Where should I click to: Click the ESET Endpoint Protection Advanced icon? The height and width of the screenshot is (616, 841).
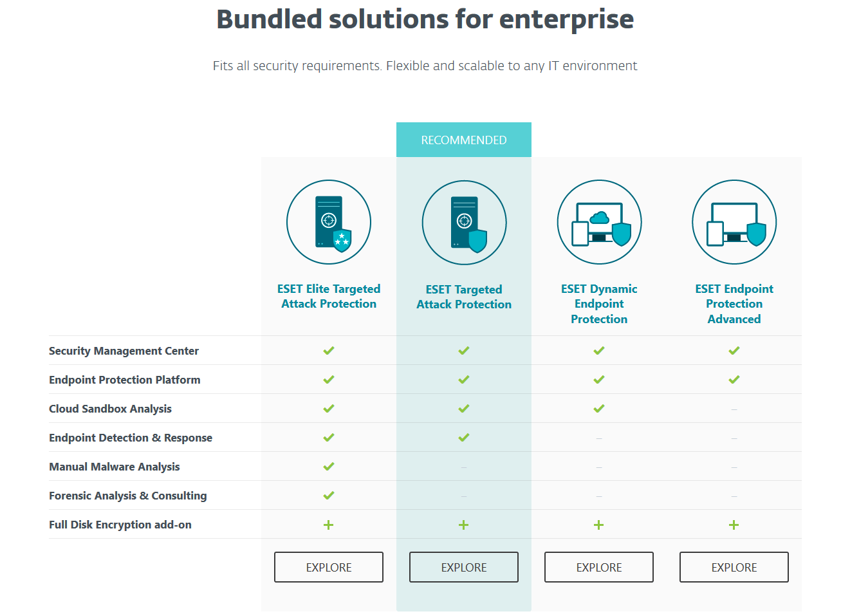tap(734, 222)
